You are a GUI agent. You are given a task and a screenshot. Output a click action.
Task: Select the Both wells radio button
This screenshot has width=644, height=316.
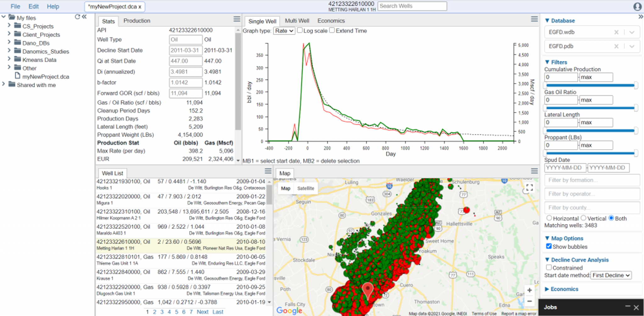[x=611, y=218]
